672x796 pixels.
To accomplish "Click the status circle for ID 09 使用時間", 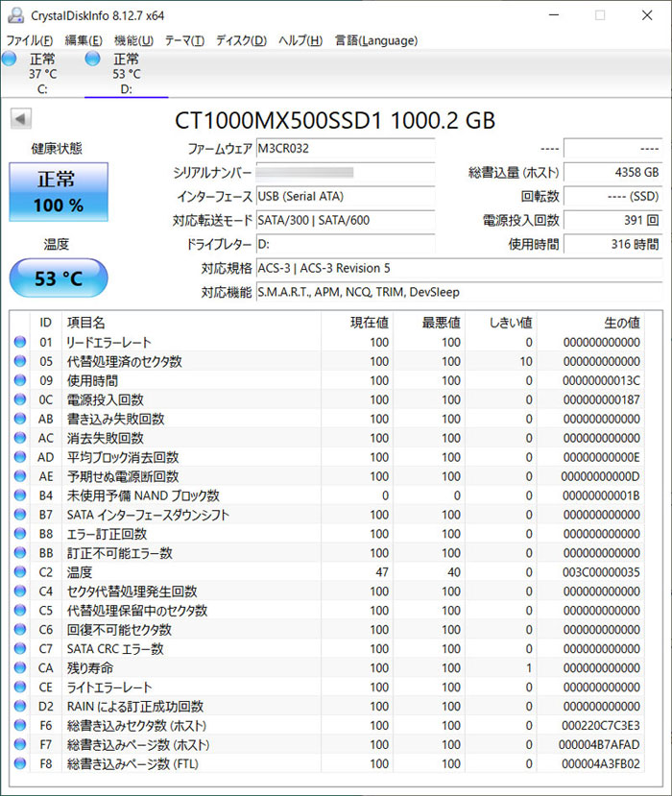I will pyautogui.click(x=20, y=380).
